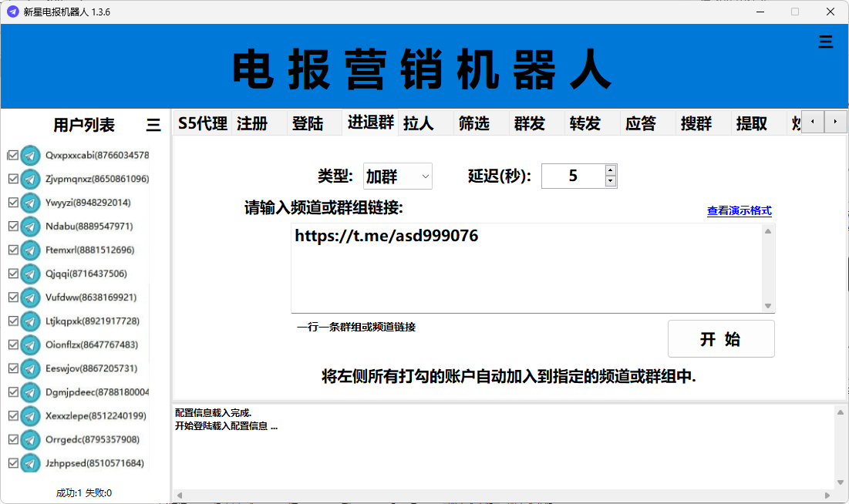Click log panel horizontal scroll left arrow
Image resolution: width=849 pixels, height=504 pixels.
tap(180, 495)
